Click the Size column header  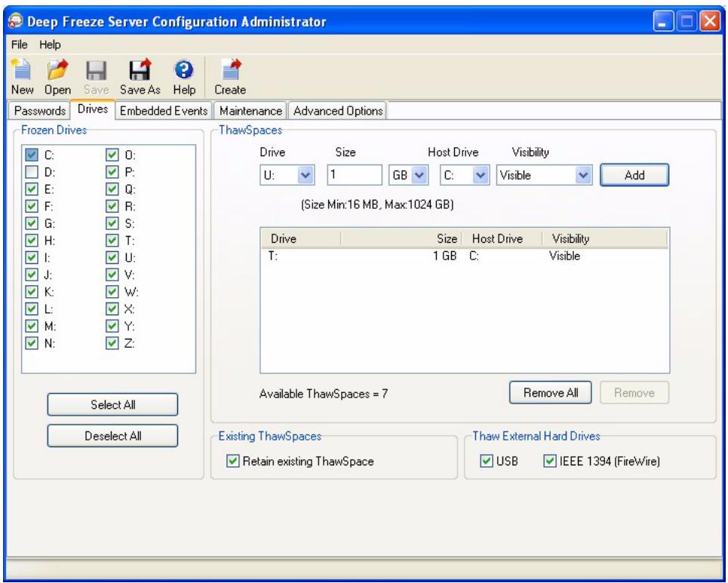(401, 238)
